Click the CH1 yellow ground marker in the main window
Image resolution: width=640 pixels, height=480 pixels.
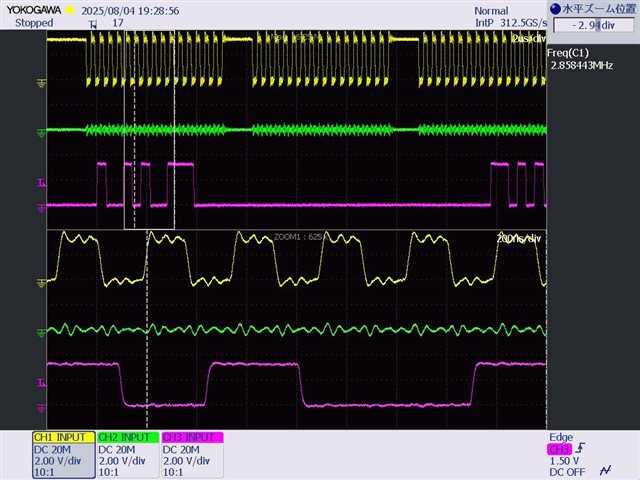coord(41,83)
